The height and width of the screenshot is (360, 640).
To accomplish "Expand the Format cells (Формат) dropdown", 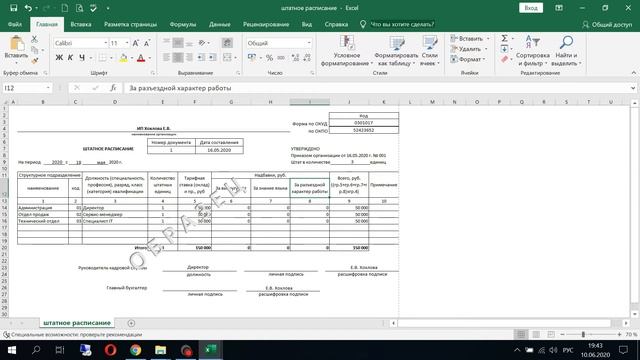I will [x=484, y=60].
